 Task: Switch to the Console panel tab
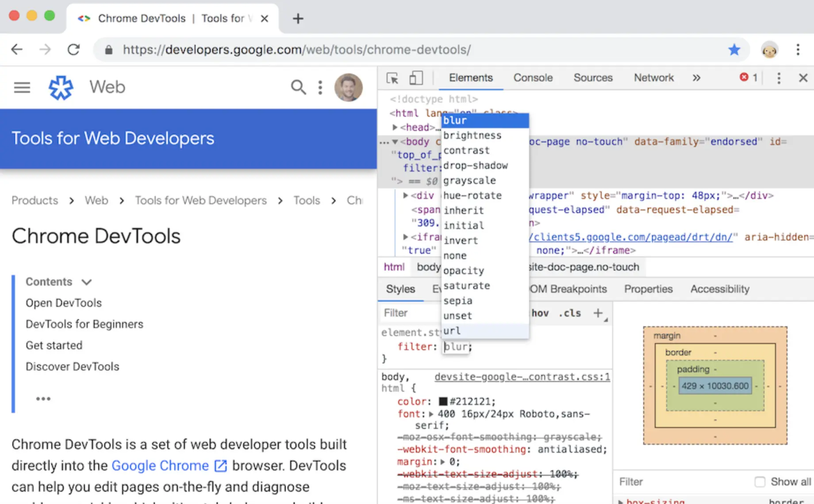533,78
